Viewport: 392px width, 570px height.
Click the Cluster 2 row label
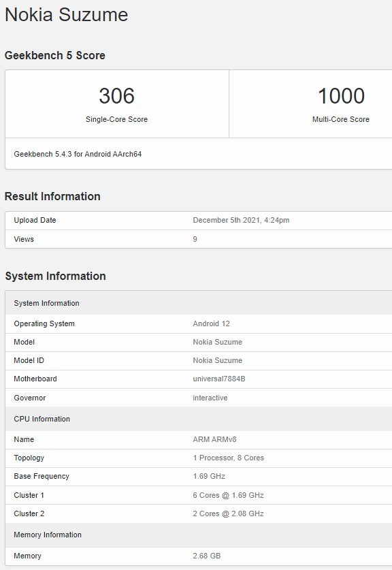(x=29, y=514)
